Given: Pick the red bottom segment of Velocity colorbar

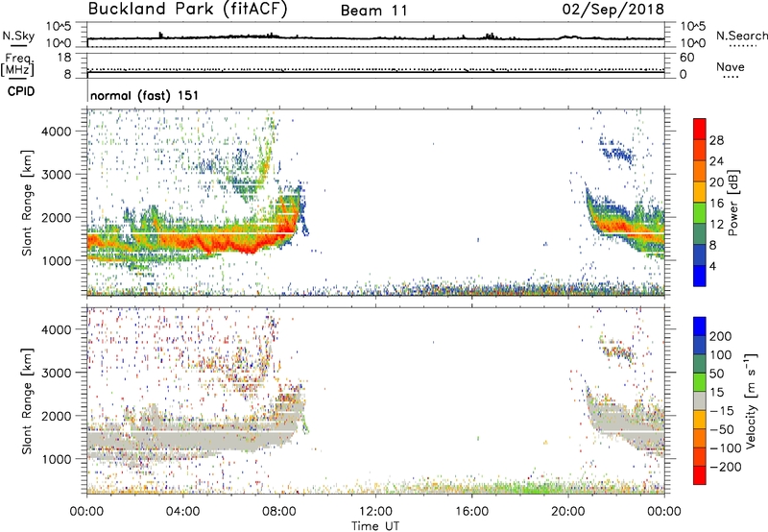Looking at the screenshot, I should point(700,475).
